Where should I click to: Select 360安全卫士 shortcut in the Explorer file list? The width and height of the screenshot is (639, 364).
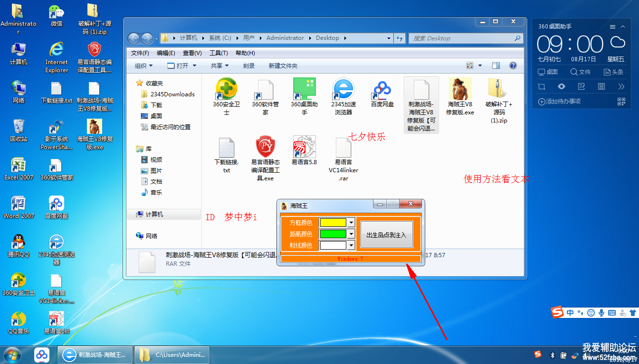coord(227,97)
